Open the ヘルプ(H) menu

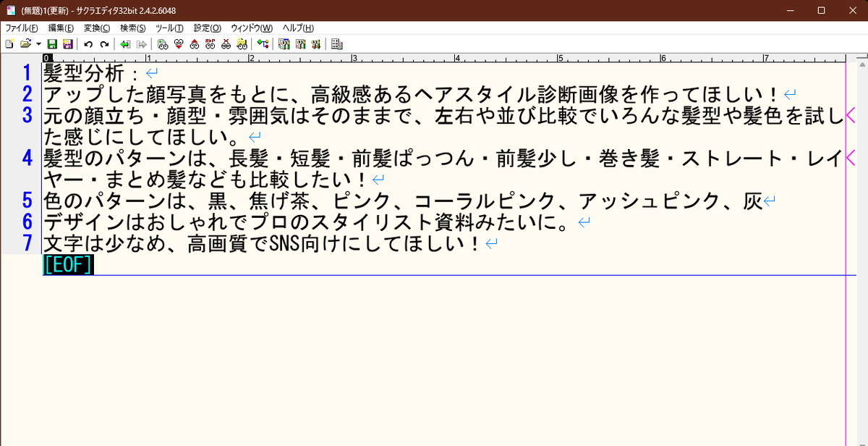[298, 28]
